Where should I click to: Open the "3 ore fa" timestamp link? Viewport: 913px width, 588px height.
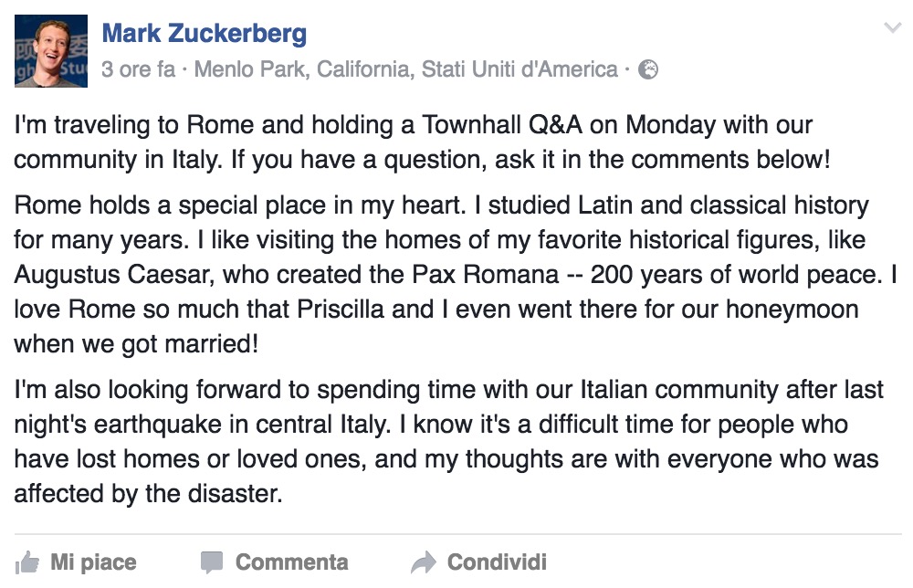pos(138,69)
